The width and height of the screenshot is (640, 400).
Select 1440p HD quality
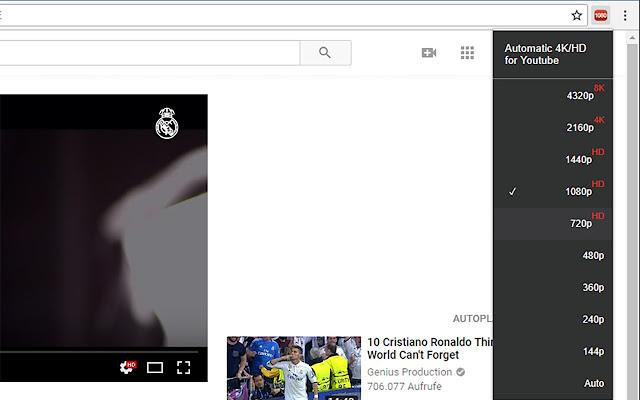[553, 159]
